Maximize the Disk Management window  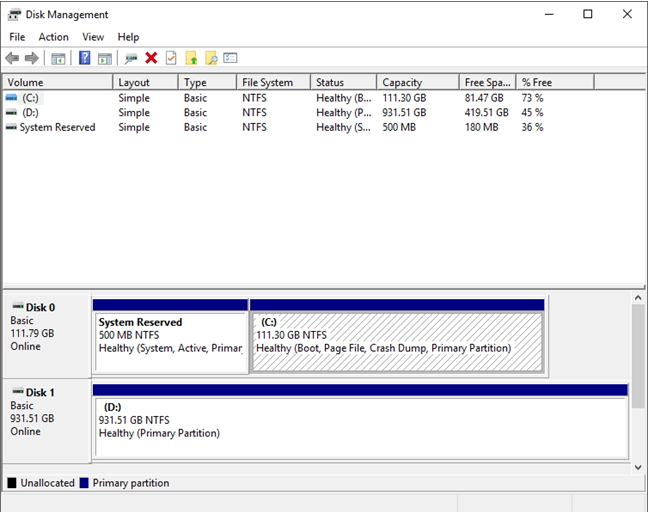(x=587, y=14)
